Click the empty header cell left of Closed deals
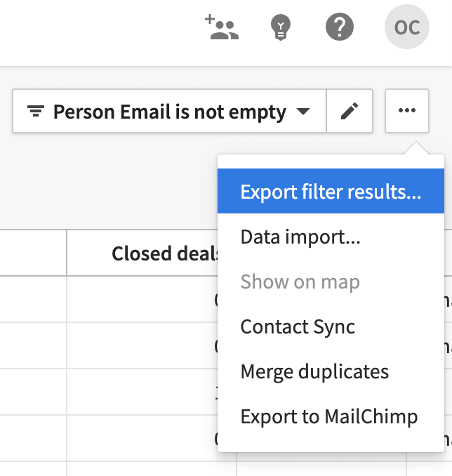Image resolution: width=452 pixels, height=476 pixels. point(33,253)
